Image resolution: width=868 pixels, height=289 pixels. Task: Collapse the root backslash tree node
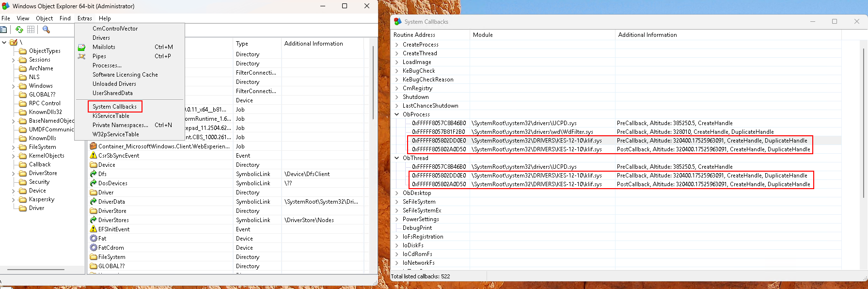pos(4,42)
